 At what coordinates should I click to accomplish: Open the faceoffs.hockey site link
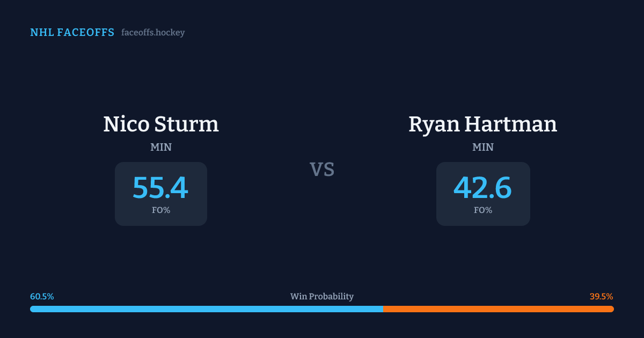point(153,33)
